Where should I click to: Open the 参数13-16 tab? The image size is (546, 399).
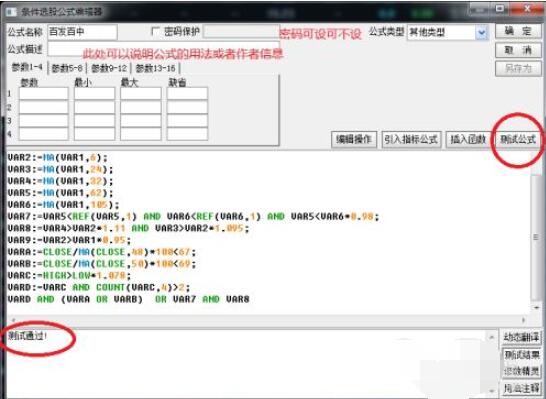click(155, 68)
